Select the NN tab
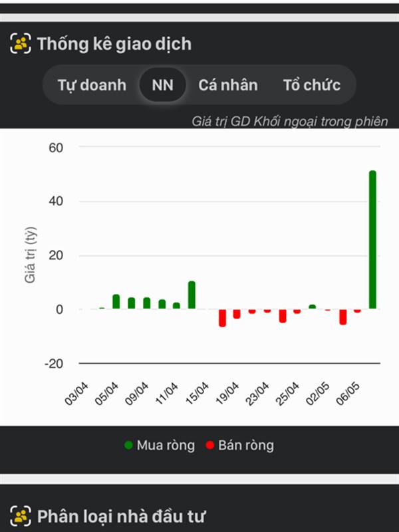The width and height of the screenshot is (399, 532). 163,85
